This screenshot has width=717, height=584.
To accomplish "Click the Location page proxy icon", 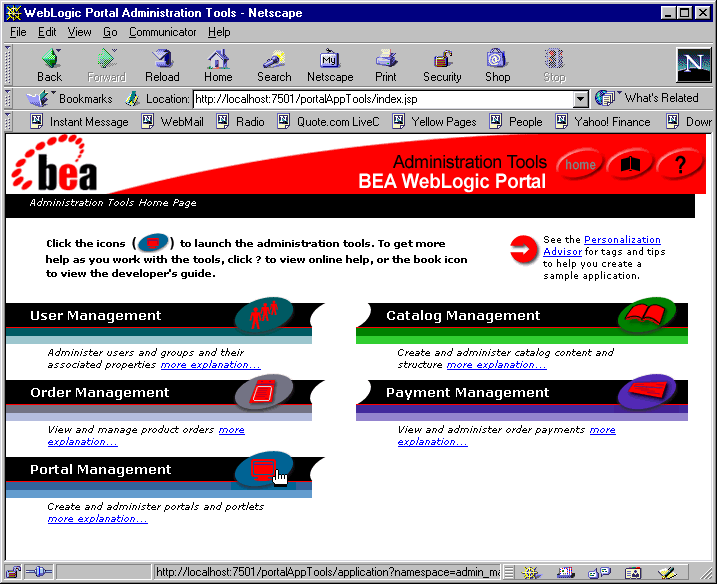I will tap(133, 99).
